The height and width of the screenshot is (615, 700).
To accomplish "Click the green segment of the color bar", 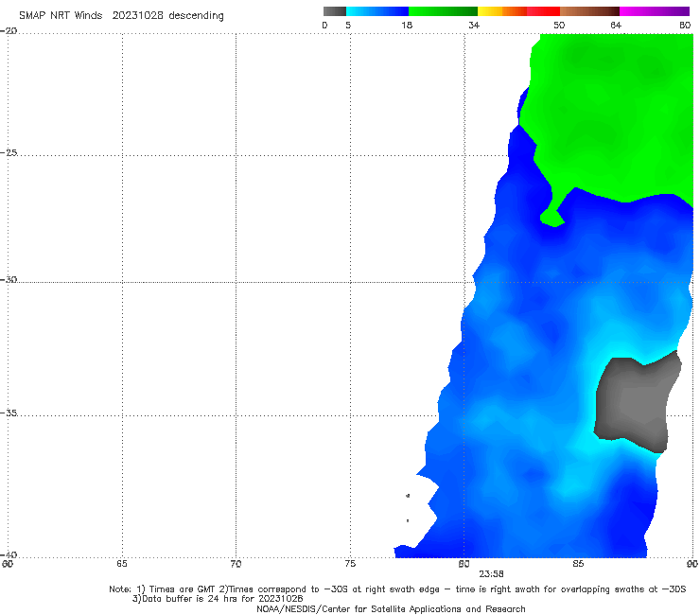I will pyautogui.click(x=443, y=11).
